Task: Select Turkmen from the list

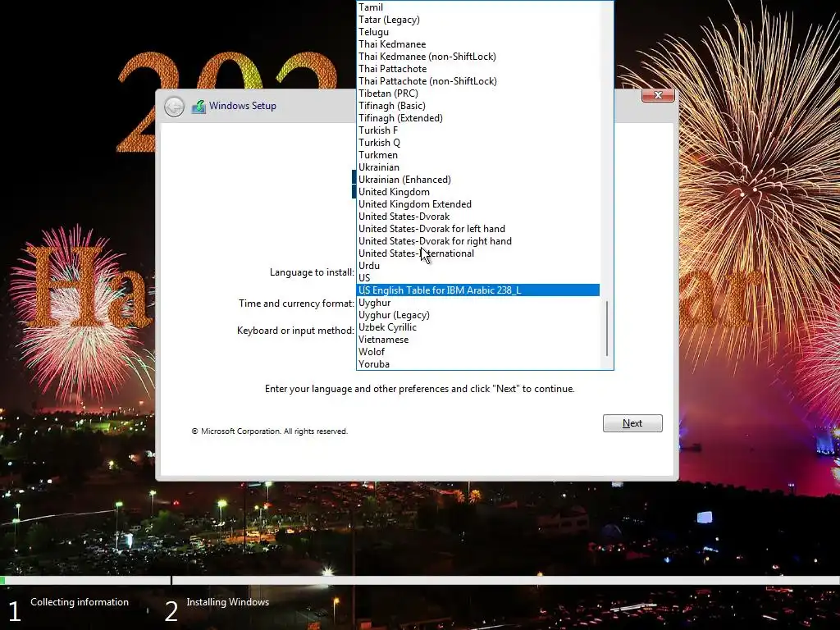Action: pyautogui.click(x=478, y=155)
